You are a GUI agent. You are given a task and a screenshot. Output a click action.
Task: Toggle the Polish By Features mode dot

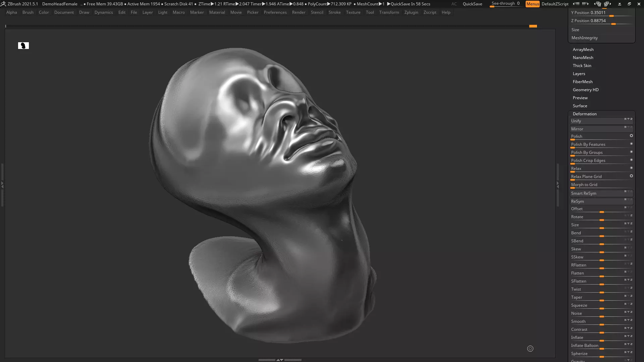tap(631, 144)
